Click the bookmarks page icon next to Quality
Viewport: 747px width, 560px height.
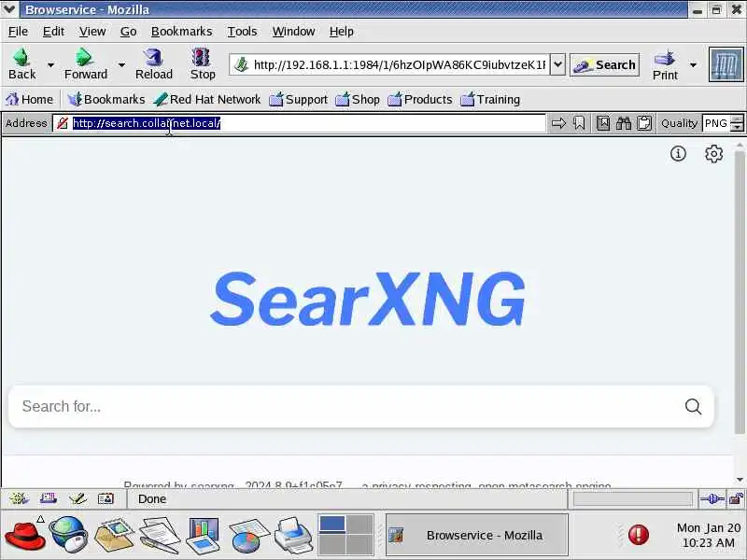click(603, 123)
